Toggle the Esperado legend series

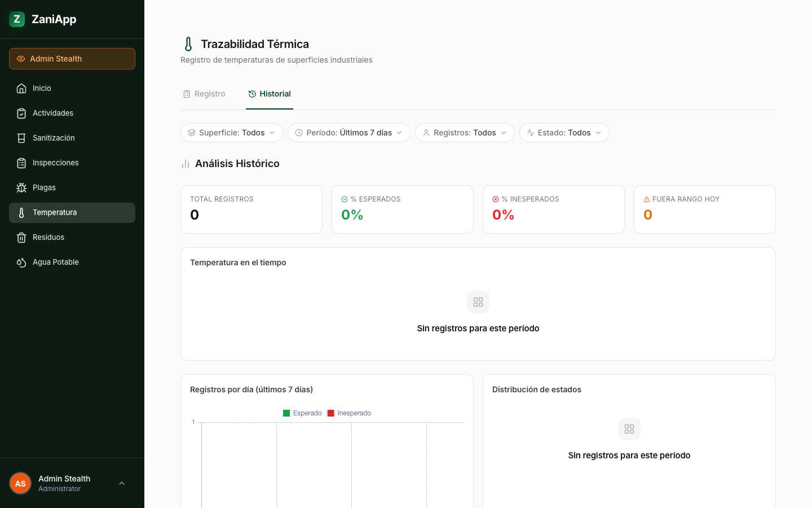302,413
